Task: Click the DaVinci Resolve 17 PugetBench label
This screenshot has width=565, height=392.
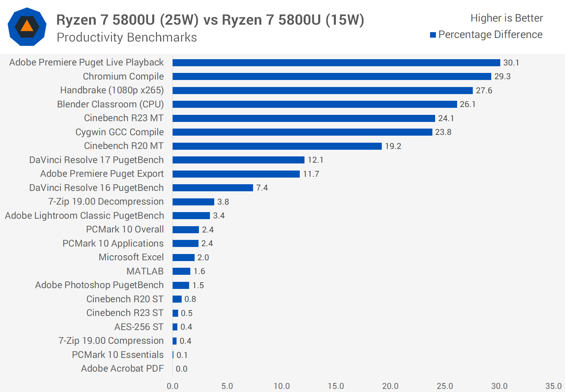Action: coord(97,160)
